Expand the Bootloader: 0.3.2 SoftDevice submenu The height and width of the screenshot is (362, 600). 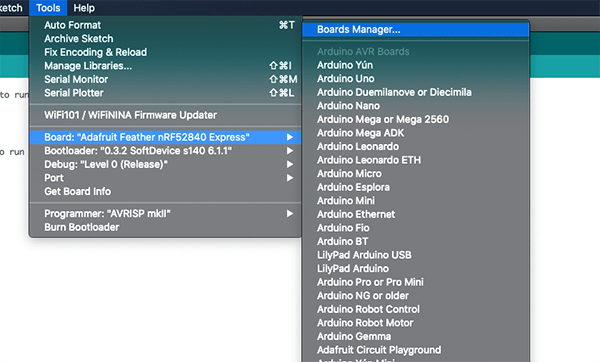[165, 151]
